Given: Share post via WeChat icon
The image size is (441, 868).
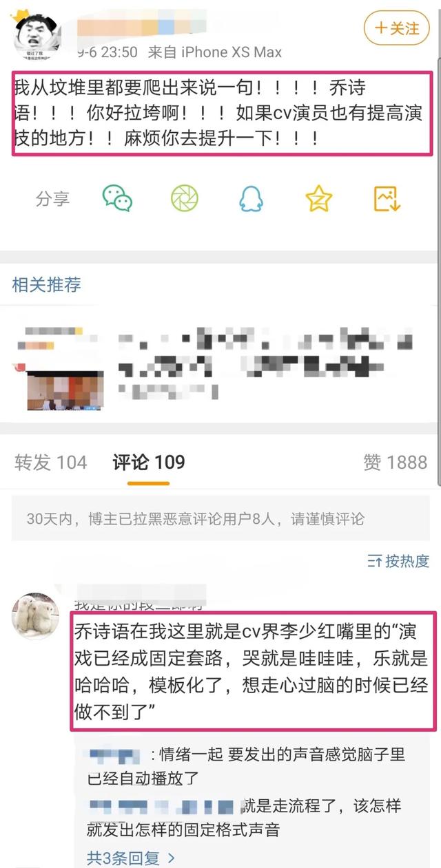Looking at the screenshot, I should (x=117, y=198).
